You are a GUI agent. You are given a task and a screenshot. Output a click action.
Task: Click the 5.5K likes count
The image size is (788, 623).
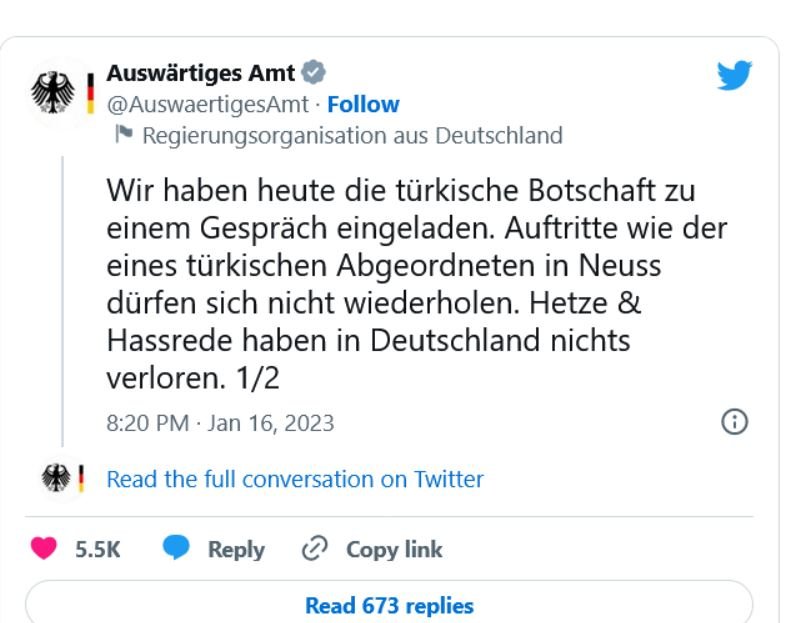pyautogui.click(x=98, y=549)
